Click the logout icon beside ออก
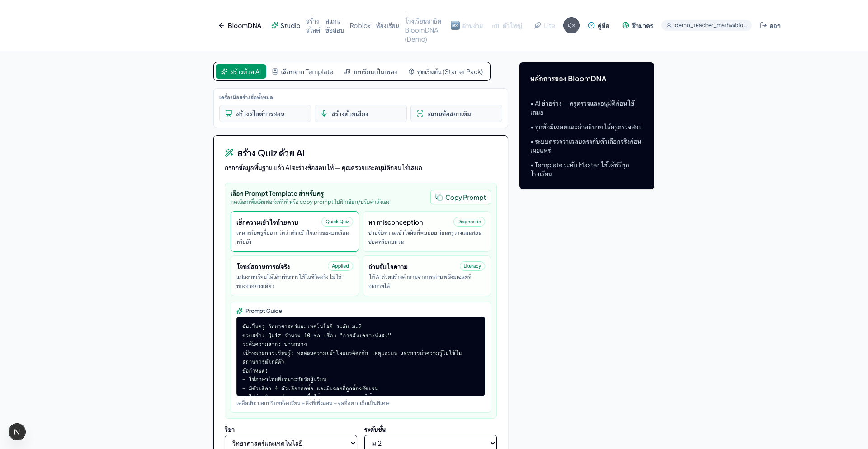 pyautogui.click(x=764, y=25)
